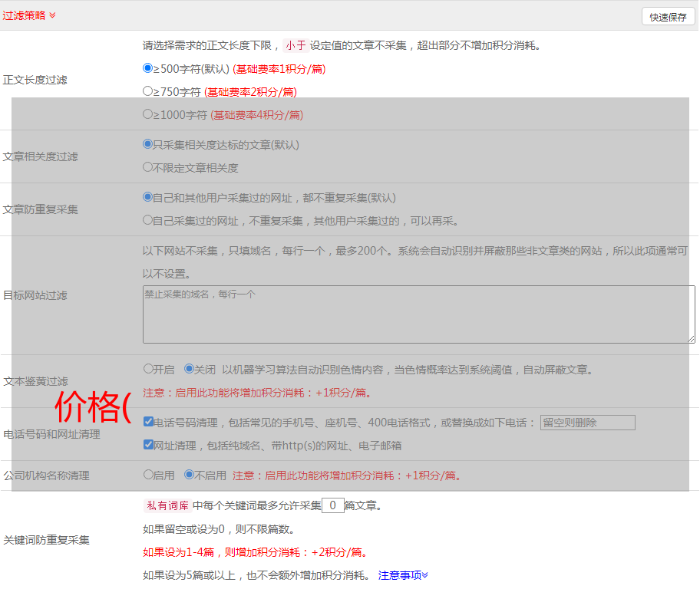Choose 自己采集过的网址，不重复采集 option
The height and width of the screenshot is (589, 700).
click(148, 219)
